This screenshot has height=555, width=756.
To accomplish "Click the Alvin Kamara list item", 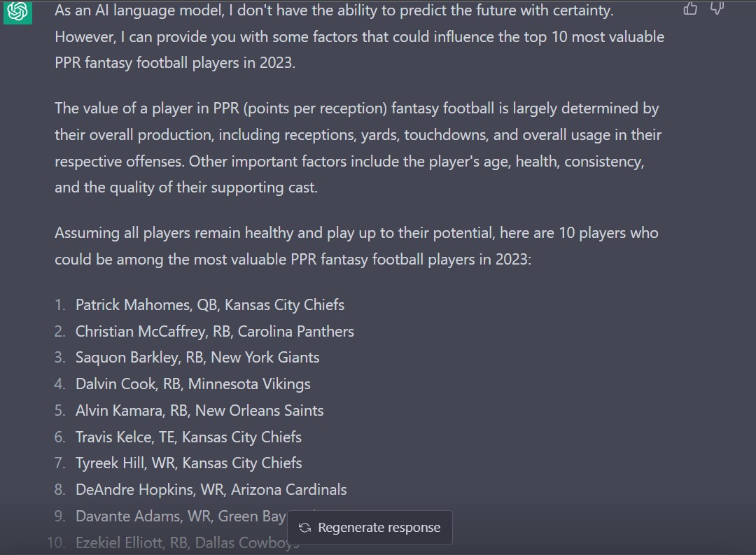I will pyautogui.click(x=199, y=411).
